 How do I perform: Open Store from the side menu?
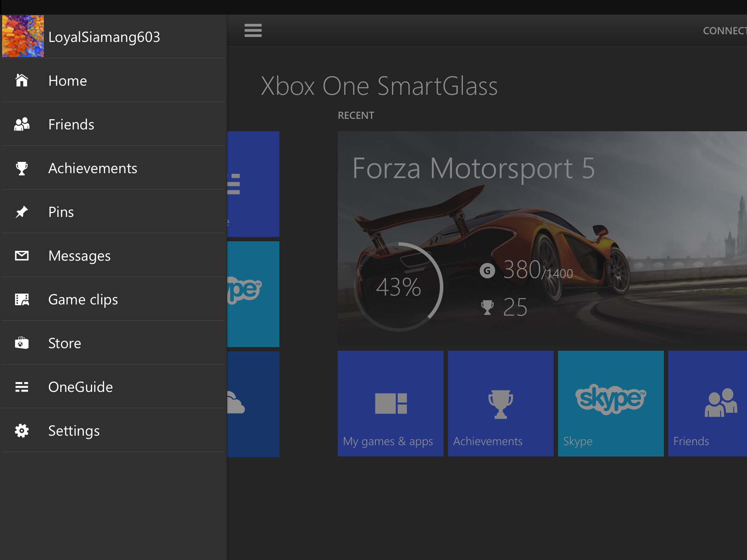point(113,343)
